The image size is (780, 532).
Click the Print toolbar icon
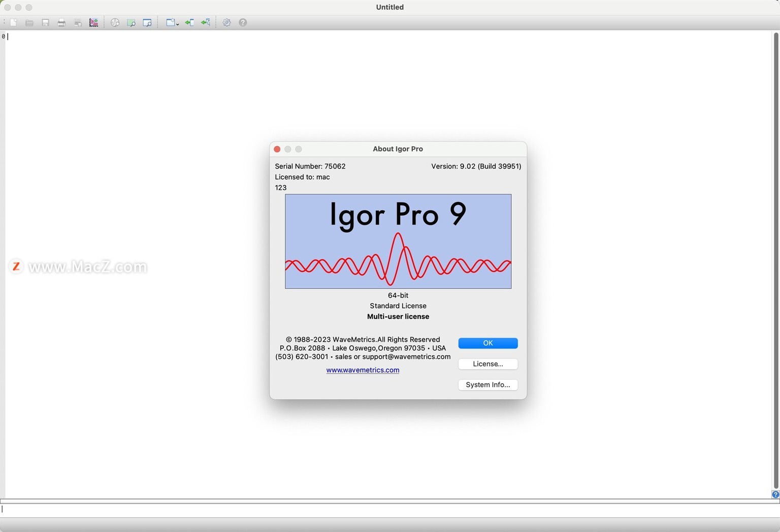[61, 23]
